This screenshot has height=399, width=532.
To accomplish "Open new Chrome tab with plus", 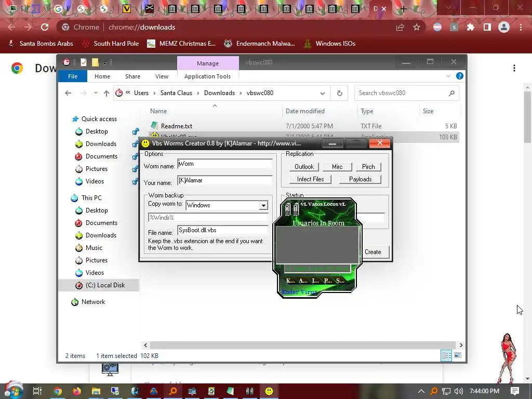I will (x=403, y=9).
